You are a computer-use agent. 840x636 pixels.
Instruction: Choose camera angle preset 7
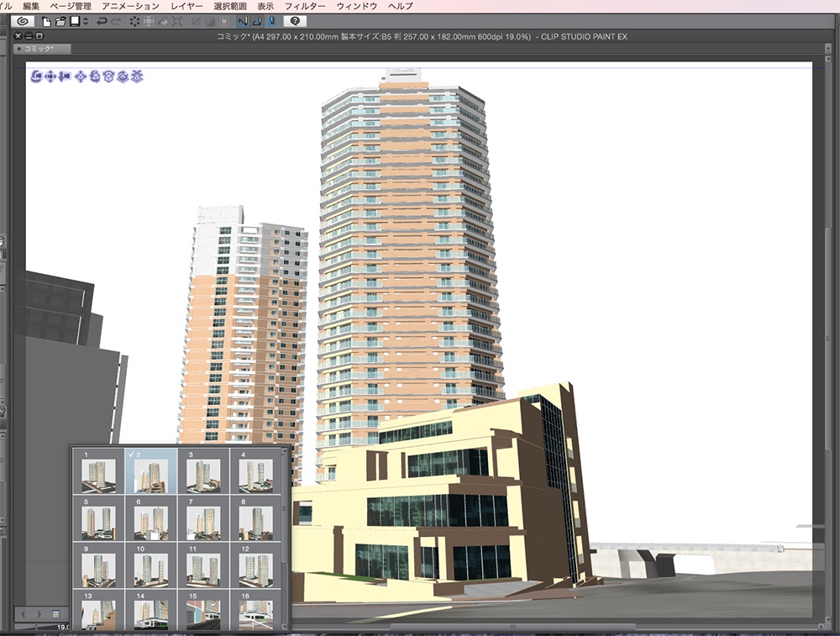coord(203,518)
